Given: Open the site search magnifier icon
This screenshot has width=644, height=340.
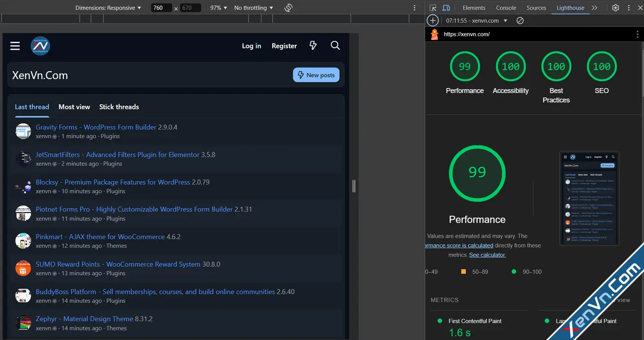Looking at the screenshot, I should [335, 46].
